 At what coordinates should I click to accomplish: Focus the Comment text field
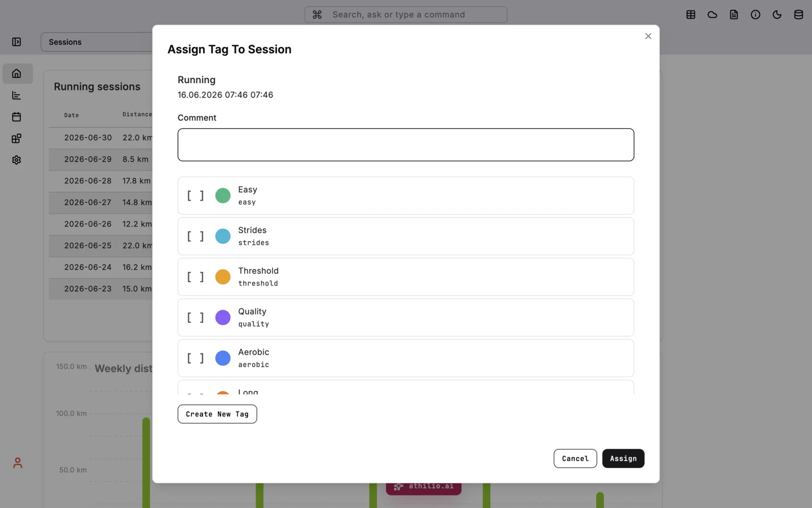[406, 145]
